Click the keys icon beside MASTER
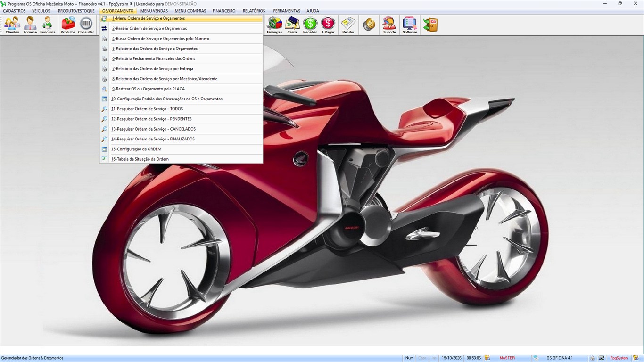The width and height of the screenshot is (644, 362). pyautogui.click(x=487, y=358)
